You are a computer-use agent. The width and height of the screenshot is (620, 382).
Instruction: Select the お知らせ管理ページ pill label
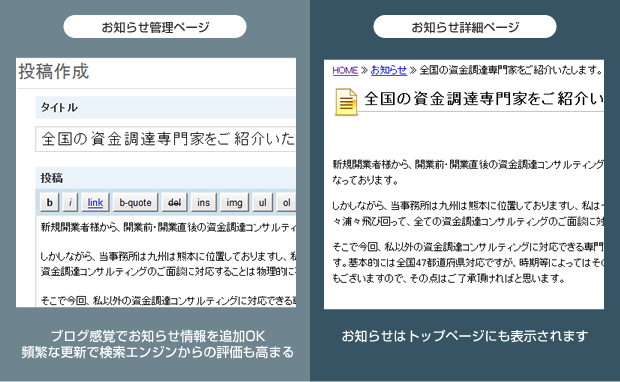(x=155, y=27)
